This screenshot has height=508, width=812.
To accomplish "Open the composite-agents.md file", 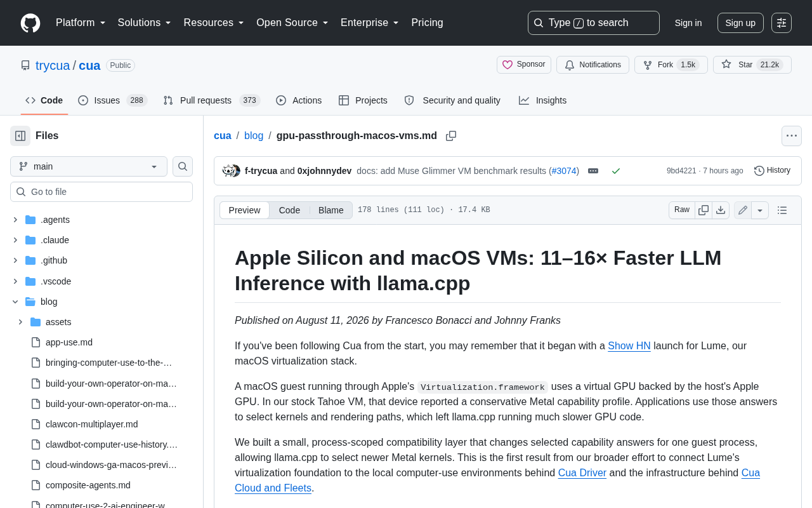I will [88, 485].
